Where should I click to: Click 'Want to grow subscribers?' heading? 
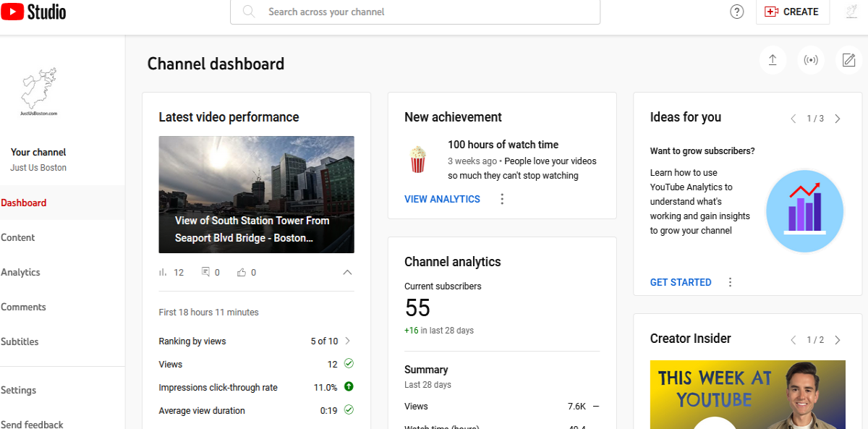[x=702, y=151]
